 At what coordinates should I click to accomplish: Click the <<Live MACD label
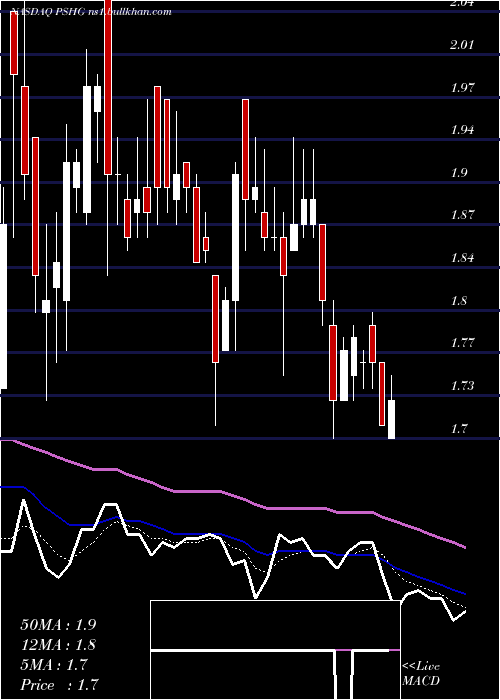[x=421, y=673]
